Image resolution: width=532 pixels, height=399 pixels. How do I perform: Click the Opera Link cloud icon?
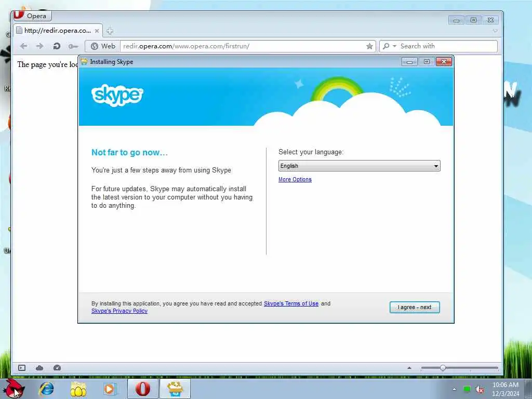click(x=39, y=368)
